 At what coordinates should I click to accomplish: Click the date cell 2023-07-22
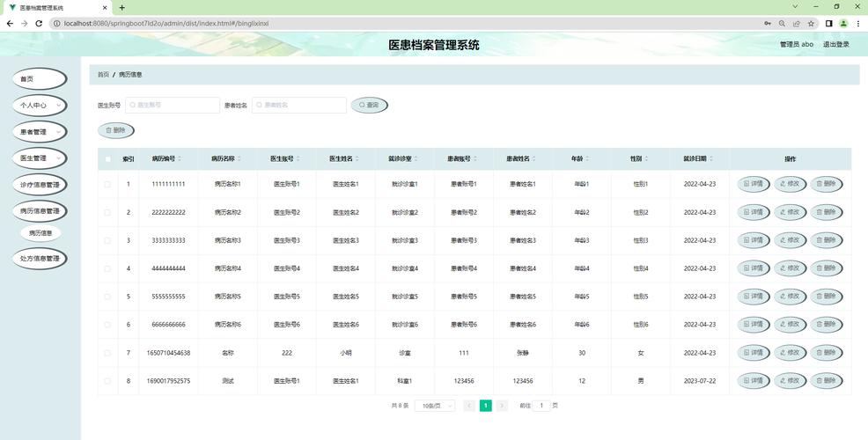click(700, 381)
